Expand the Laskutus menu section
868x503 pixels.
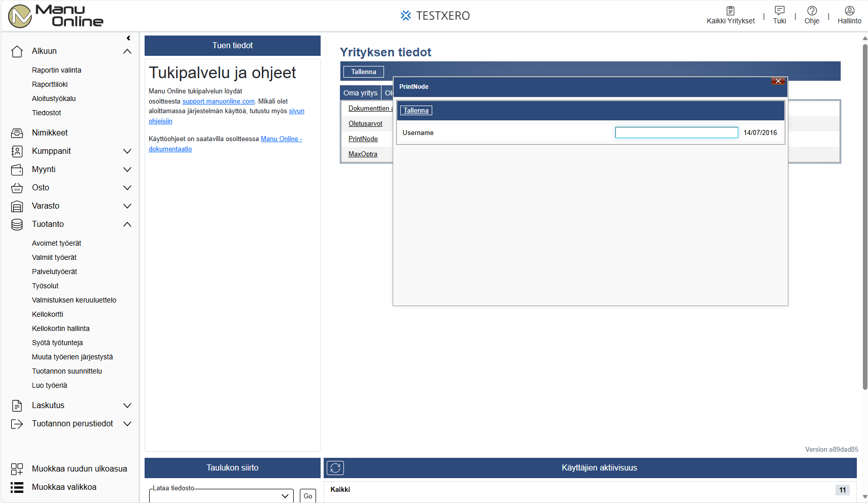127,406
